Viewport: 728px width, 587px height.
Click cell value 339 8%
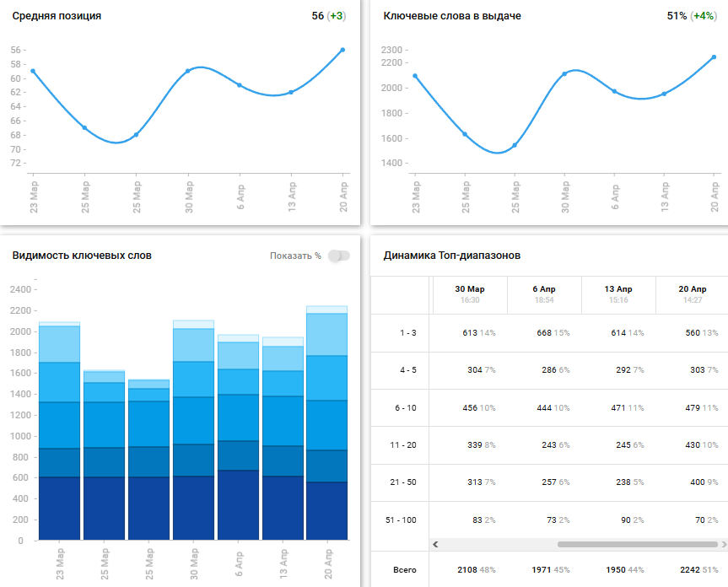(x=482, y=445)
